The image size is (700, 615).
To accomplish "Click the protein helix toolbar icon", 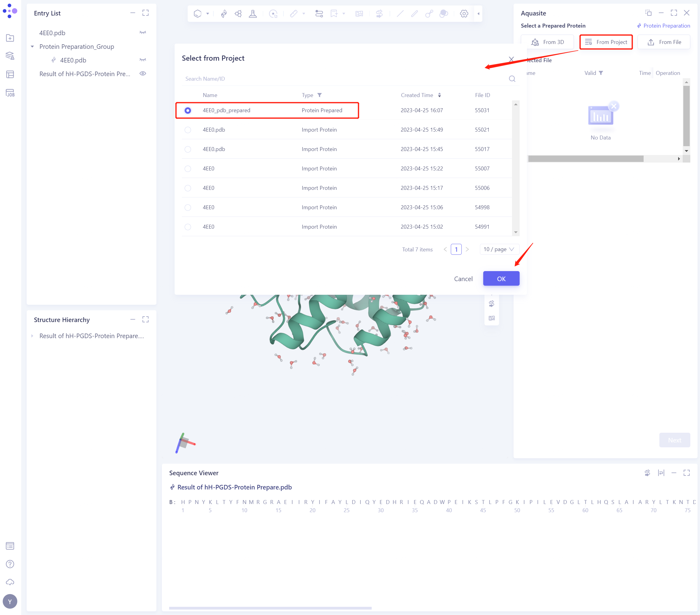I will (224, 14).
